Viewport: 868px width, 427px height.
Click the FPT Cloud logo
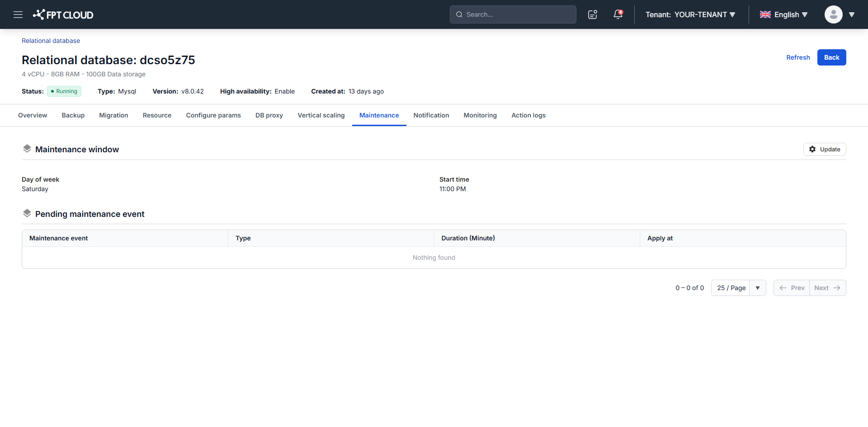pyautogui.click(x=63, y=14)
